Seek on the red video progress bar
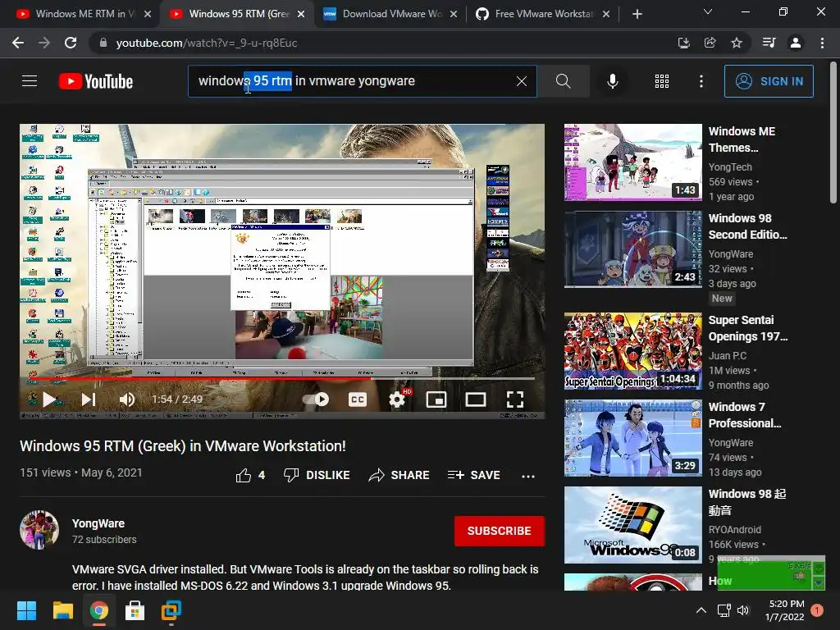 [x=282, y=378]
